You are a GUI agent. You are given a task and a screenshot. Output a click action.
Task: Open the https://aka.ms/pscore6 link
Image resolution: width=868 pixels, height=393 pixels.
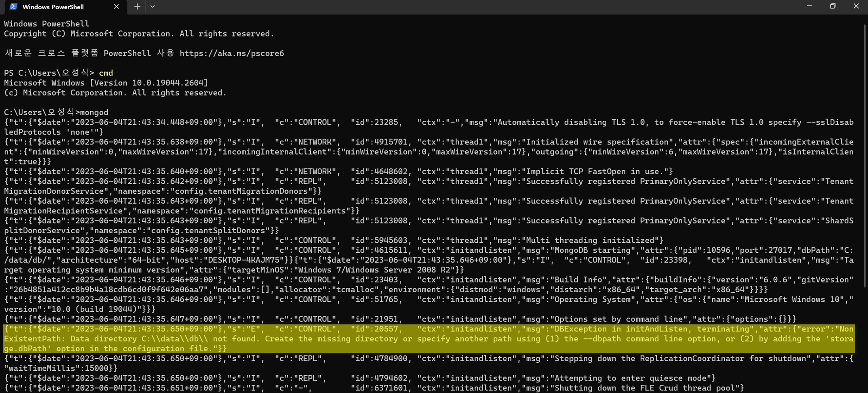232,53
